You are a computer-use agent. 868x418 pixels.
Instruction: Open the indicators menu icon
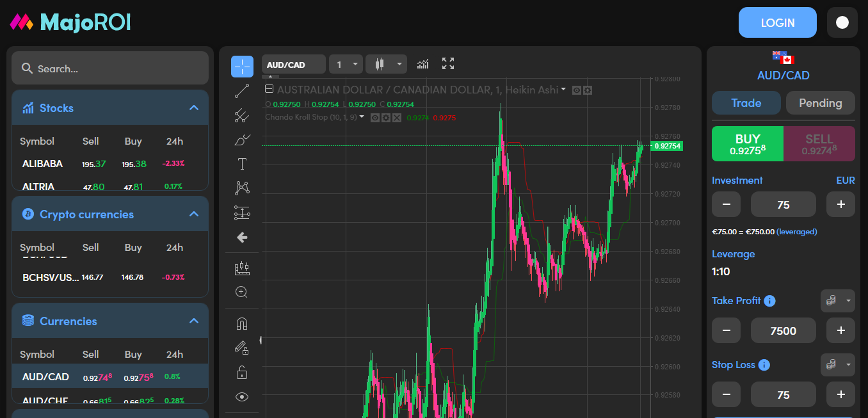[422, 64]
